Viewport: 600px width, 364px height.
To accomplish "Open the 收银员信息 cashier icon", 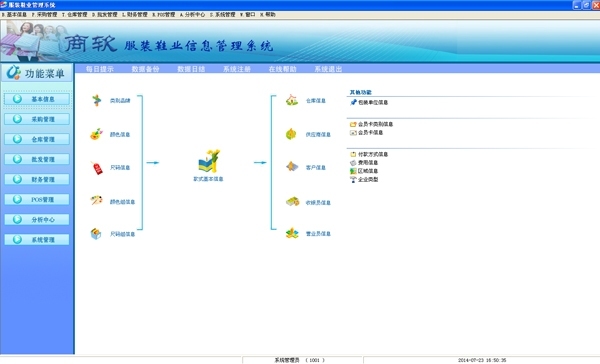I will [293, 201].
